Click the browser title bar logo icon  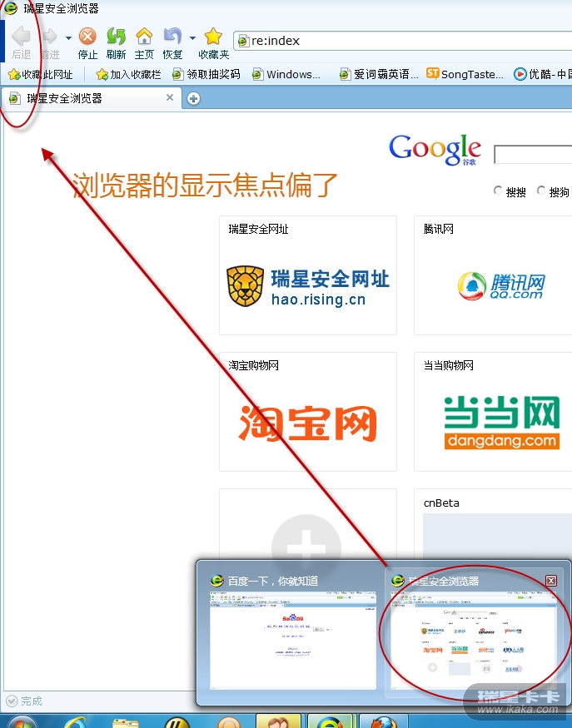click(11, 7)
